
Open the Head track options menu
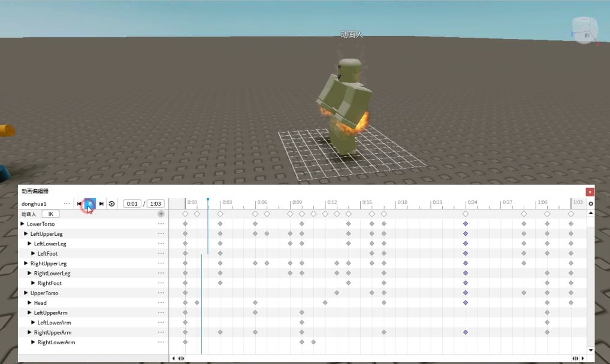(161, 303)
